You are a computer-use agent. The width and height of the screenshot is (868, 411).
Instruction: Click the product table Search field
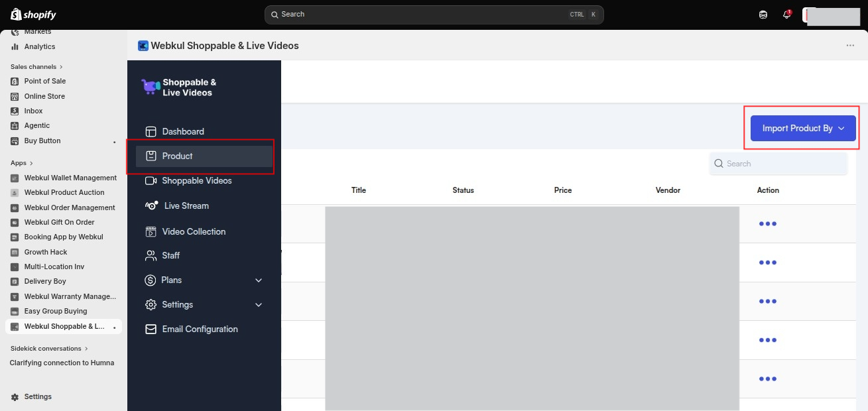point(778,164)
